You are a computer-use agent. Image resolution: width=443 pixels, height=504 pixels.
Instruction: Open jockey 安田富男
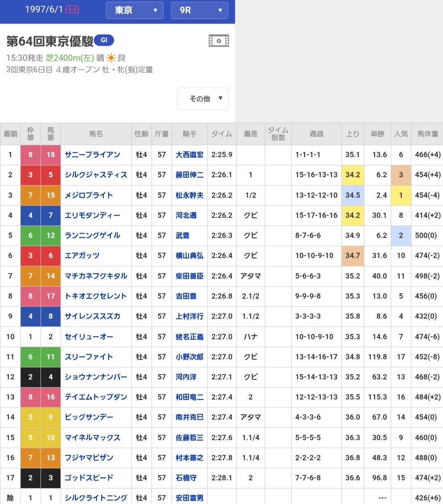point(190,498)
